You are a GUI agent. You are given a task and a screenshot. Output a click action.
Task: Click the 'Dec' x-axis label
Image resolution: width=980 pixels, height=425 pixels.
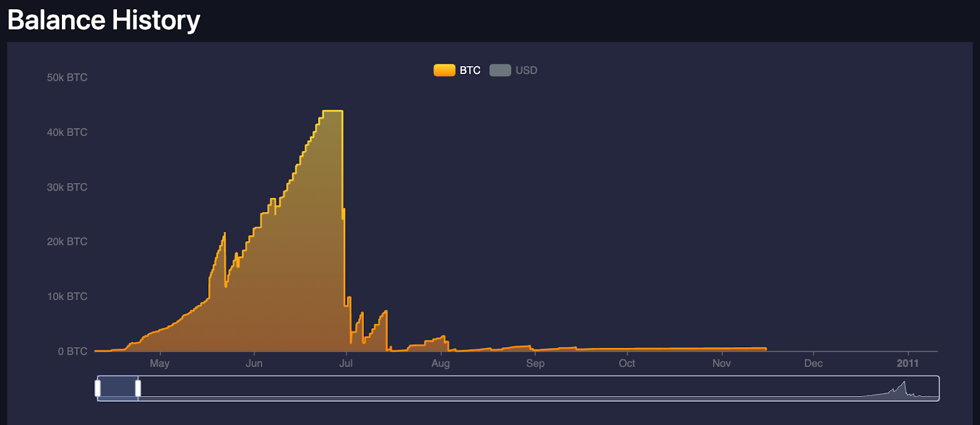[813, 363]
